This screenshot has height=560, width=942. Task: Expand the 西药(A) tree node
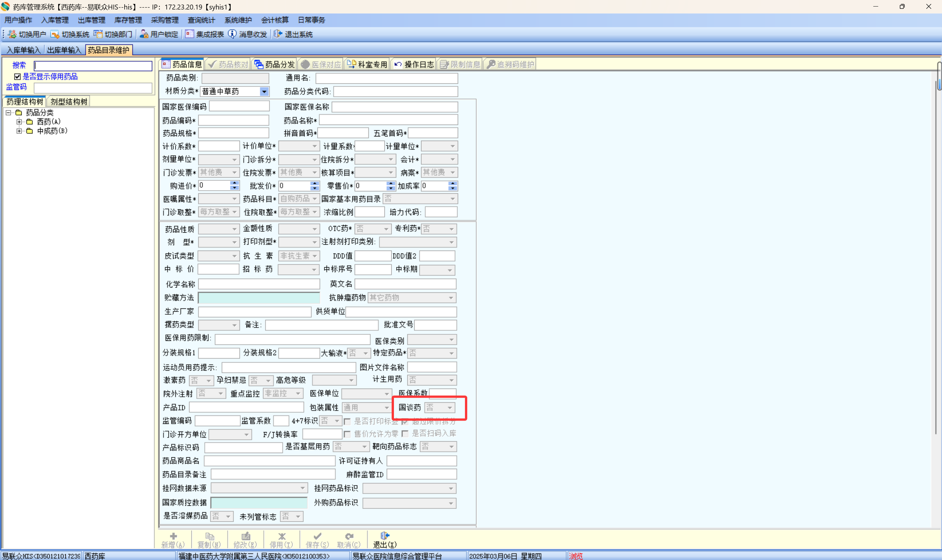(x=19, y=122)
